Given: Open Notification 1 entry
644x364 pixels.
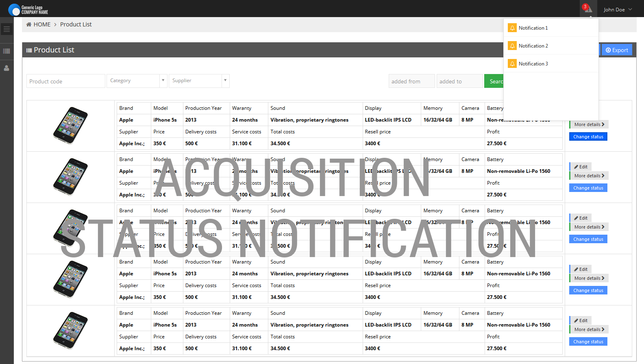Looking at the screenshot, I should click(x=533, y=28).
